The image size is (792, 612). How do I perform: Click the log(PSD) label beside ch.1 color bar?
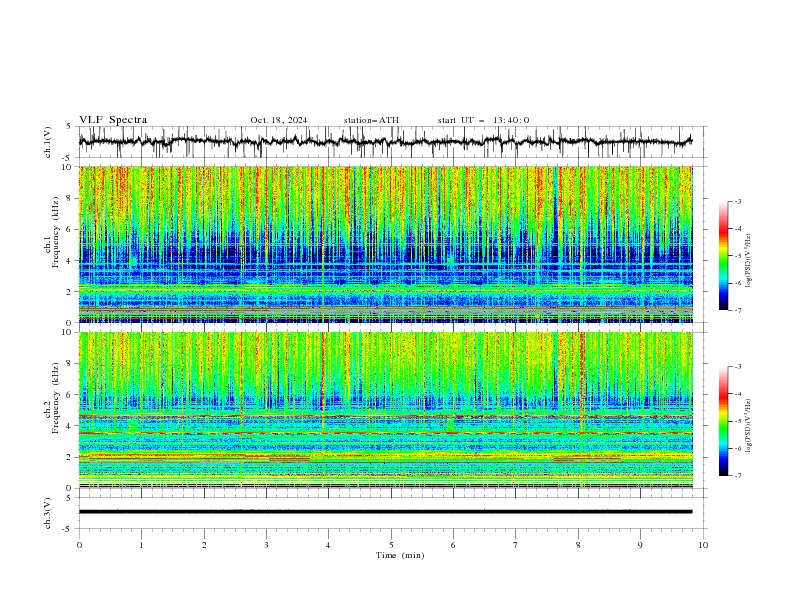(749, 260)
